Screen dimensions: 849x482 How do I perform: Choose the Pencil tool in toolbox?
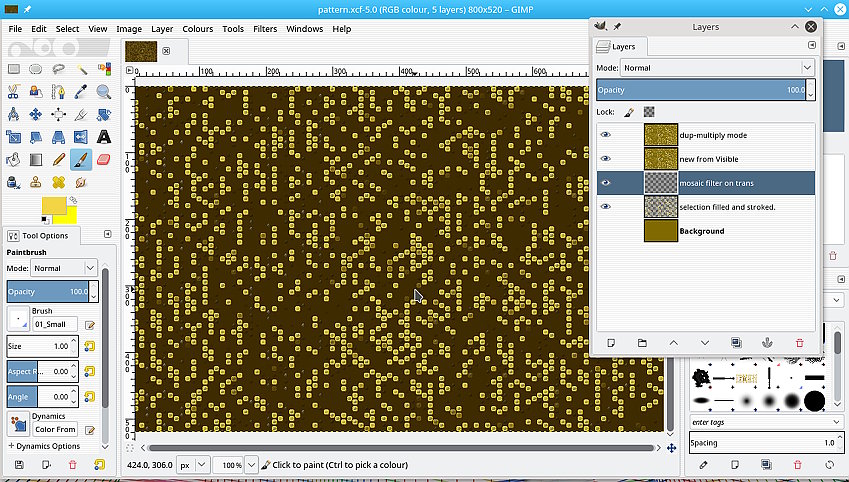coord(60,159)
